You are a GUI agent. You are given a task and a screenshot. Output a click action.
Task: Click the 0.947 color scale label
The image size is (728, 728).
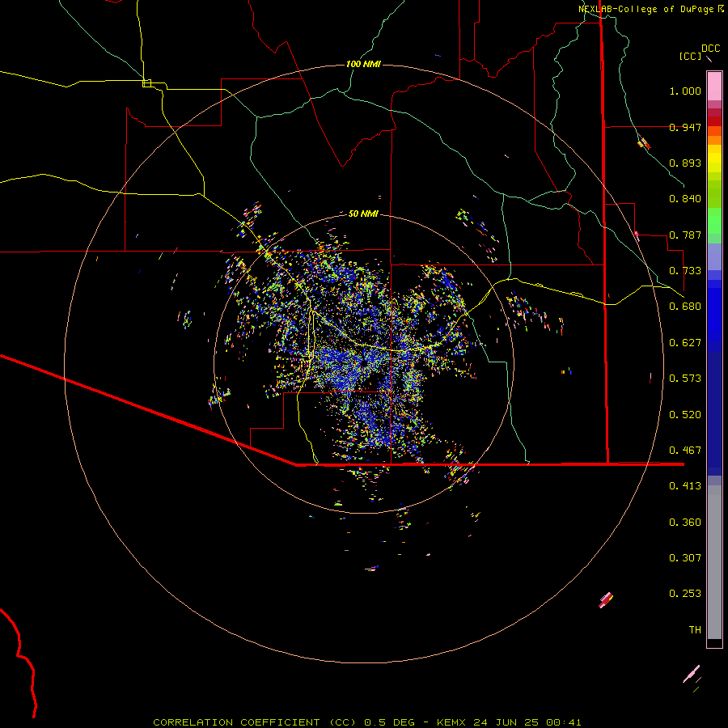pos(685,127)
